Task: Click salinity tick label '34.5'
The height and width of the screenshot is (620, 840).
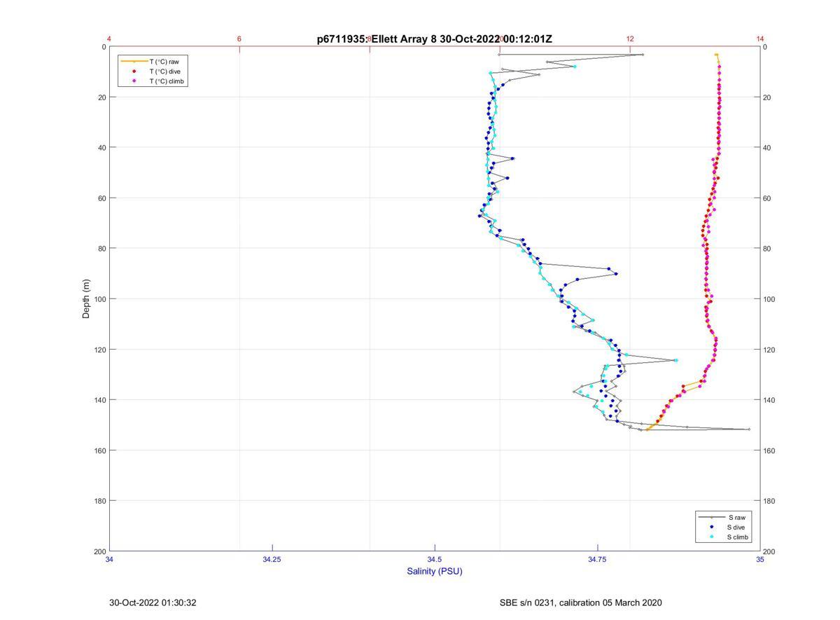Action: [x=435, y=559]
